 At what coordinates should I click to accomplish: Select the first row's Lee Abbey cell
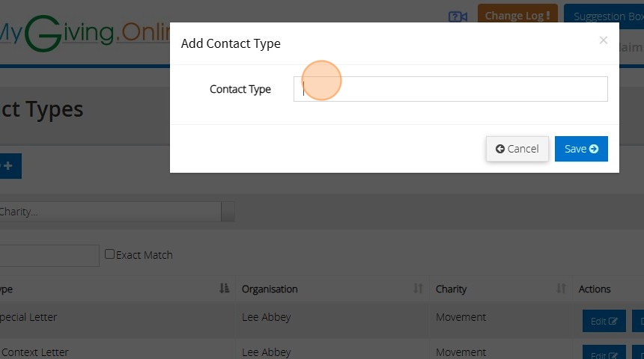point(267,317)
